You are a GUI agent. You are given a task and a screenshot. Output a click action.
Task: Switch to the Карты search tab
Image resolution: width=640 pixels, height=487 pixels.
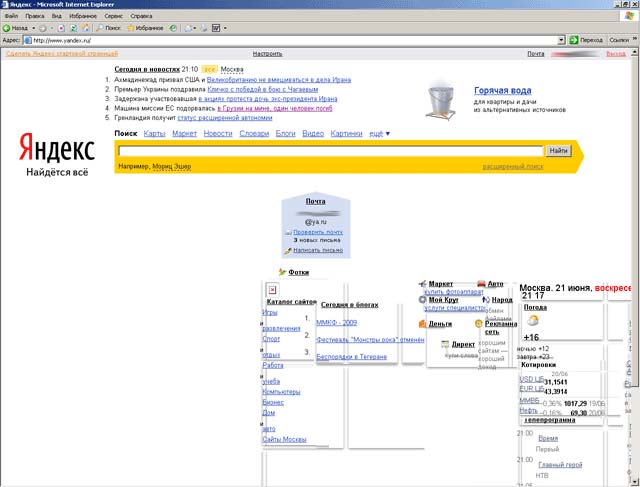point(154,133)
